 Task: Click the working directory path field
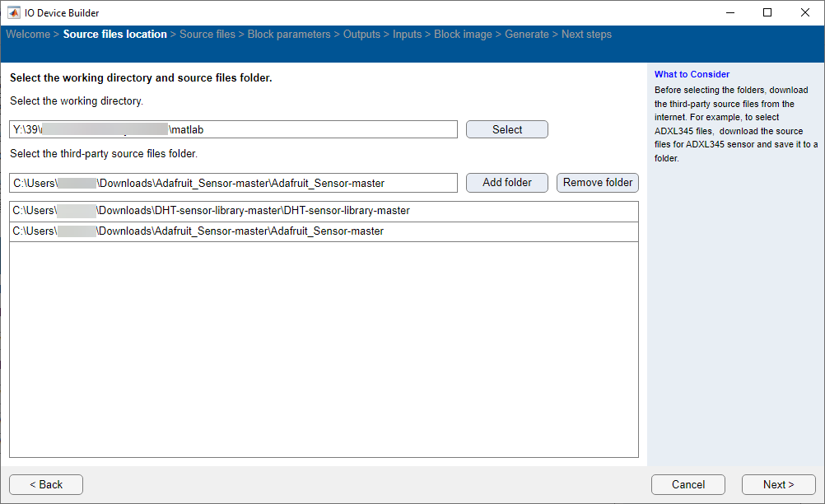[233, 128]
